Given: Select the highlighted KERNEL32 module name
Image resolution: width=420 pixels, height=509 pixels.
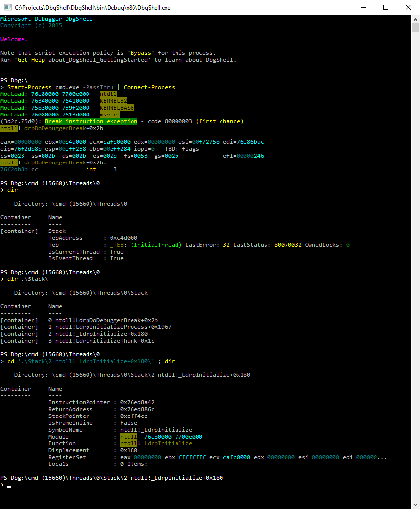Looking at the screenshot, I should tap(113, 101).
